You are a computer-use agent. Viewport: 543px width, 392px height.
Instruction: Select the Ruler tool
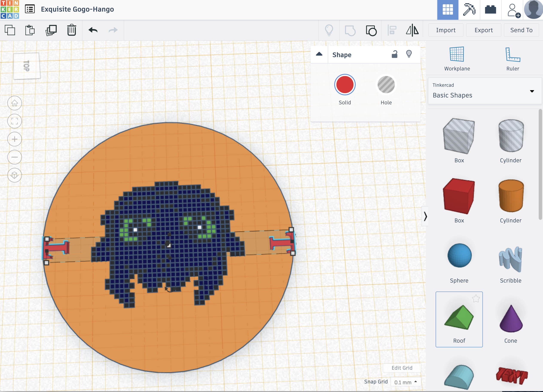tap(512, 59)
